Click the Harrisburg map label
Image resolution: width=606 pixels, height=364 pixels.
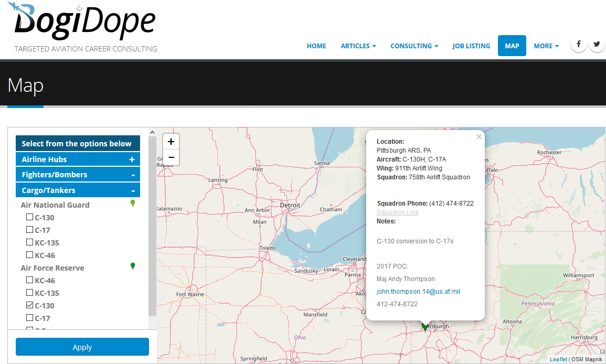tap(584, 337)
